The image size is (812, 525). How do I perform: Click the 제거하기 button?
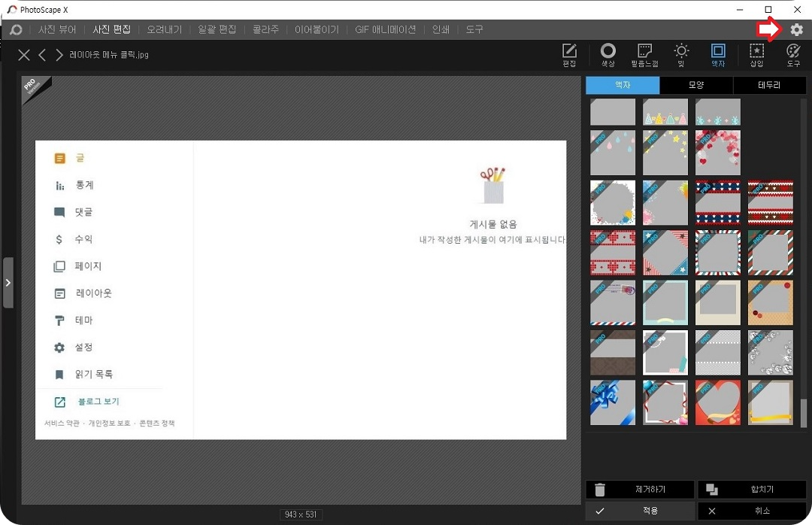coord(640,489)
